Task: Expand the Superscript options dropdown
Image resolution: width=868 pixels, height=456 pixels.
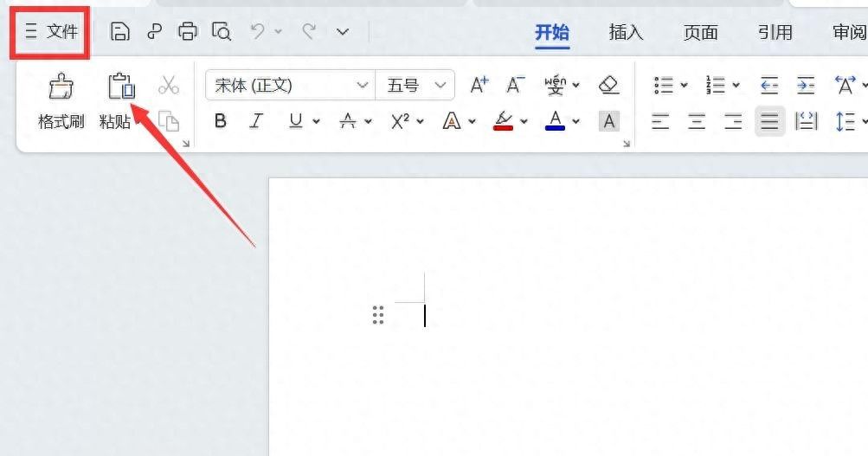Action: click(x=421, y=121)
